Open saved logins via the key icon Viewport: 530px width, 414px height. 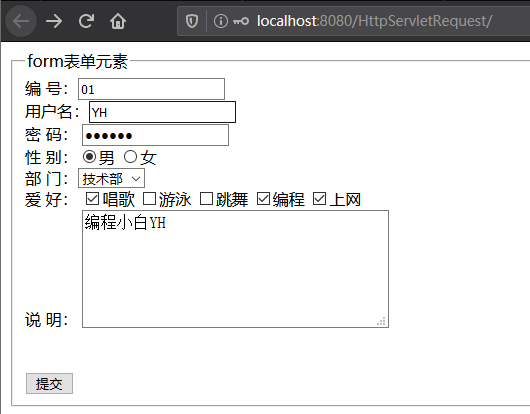(241, 21)
